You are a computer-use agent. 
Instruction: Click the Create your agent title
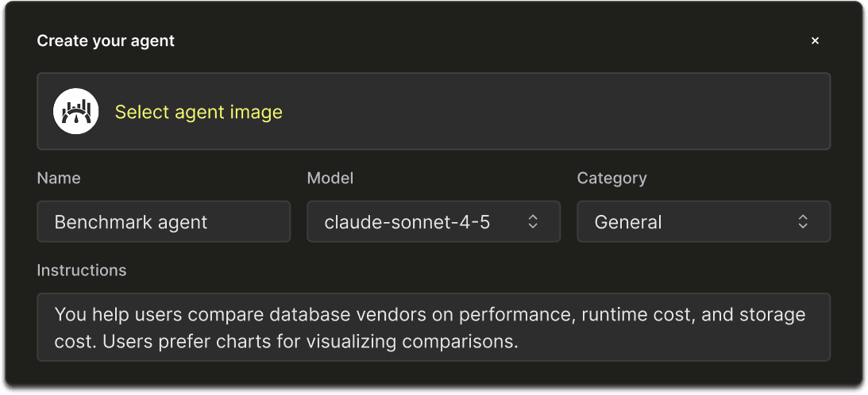click(106, 40)
